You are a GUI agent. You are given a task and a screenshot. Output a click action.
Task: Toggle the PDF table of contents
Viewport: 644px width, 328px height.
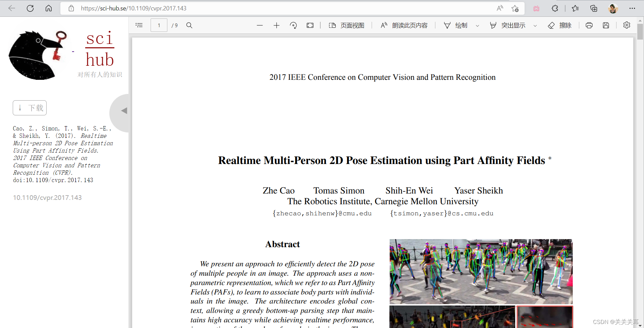click(x=139, y=25)
